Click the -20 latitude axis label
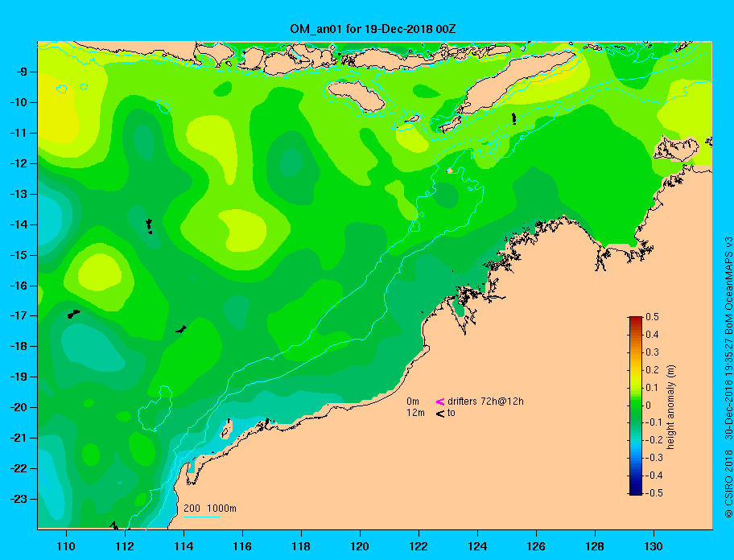The width and height of the screenshot is (734, 560). (19, 407)
